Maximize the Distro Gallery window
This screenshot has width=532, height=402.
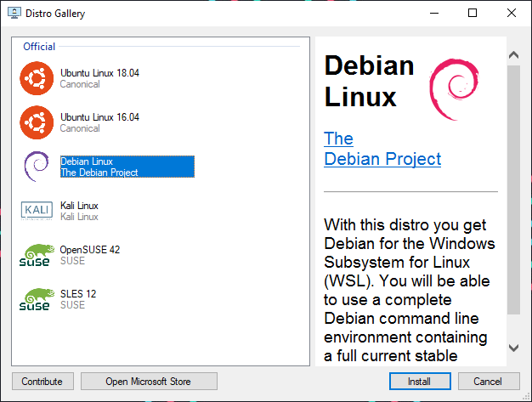[x=473, y=14]
